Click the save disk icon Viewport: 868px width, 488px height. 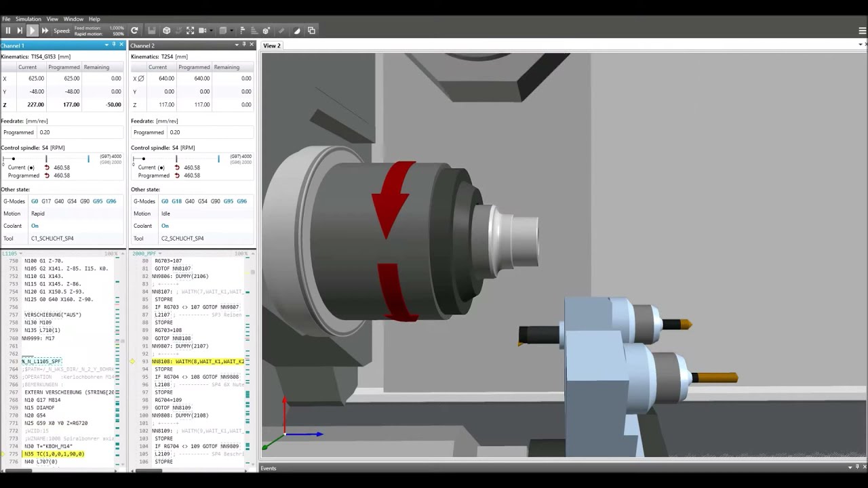coord(151,30)
